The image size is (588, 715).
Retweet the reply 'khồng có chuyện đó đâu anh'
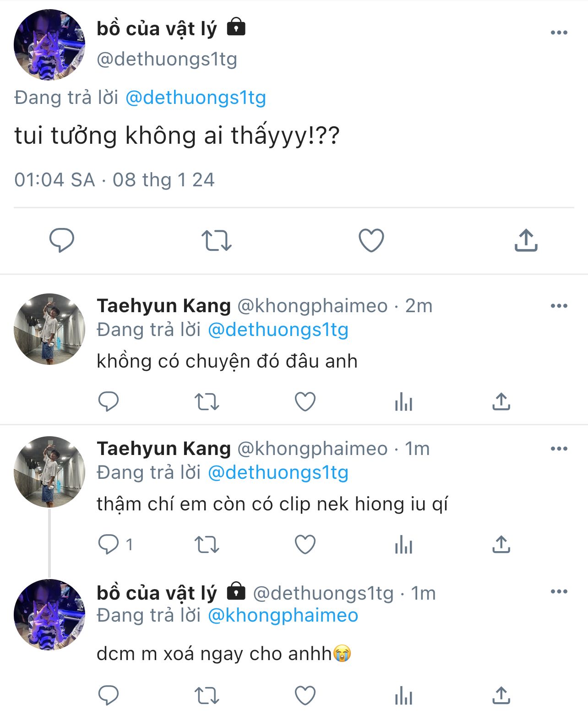pos(207,402)
